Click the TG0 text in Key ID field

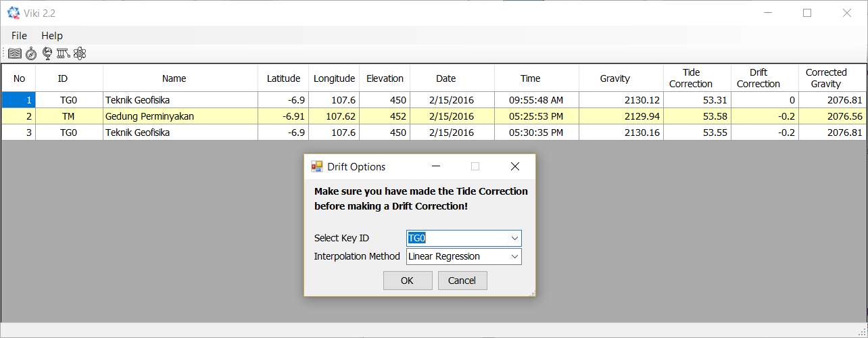click(417, 238)
